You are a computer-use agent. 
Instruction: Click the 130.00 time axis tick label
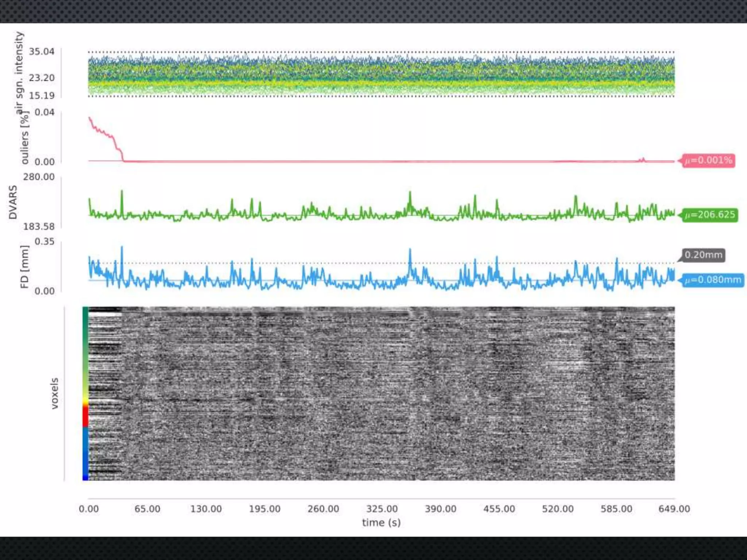206,509
